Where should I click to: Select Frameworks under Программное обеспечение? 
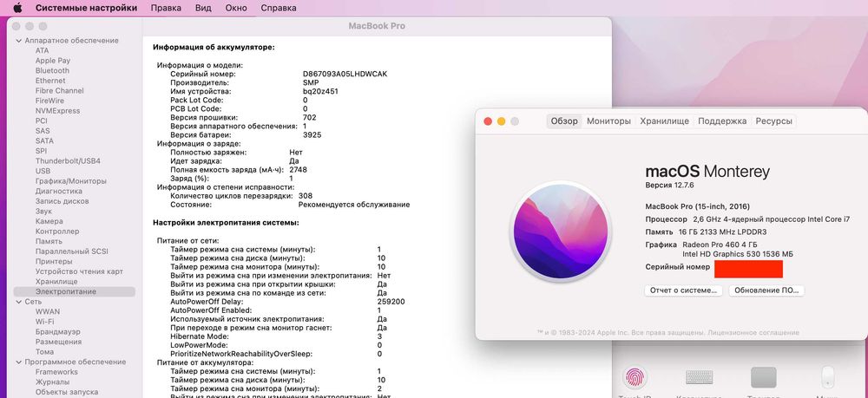click(57, 372)
